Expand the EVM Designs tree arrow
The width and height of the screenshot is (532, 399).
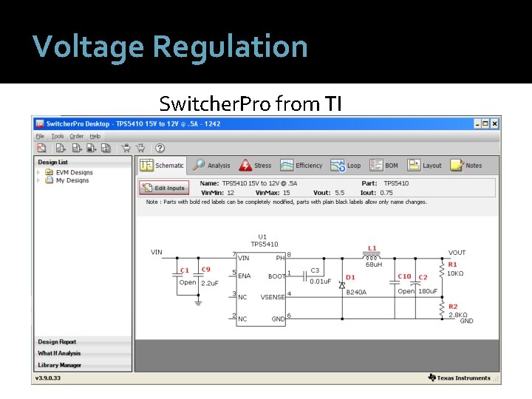(x=38, y=172)
